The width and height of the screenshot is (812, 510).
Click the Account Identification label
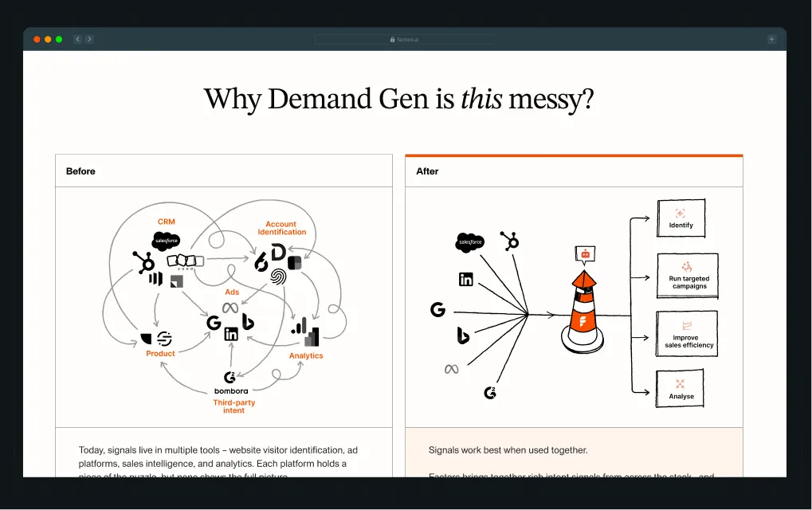click(x=282, y=228)
